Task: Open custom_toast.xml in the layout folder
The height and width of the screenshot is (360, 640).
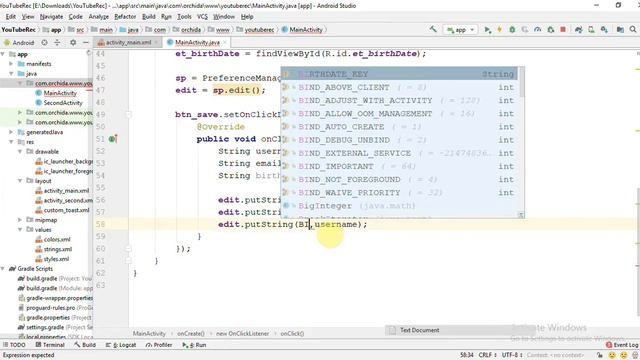Action: coord(66,210)
